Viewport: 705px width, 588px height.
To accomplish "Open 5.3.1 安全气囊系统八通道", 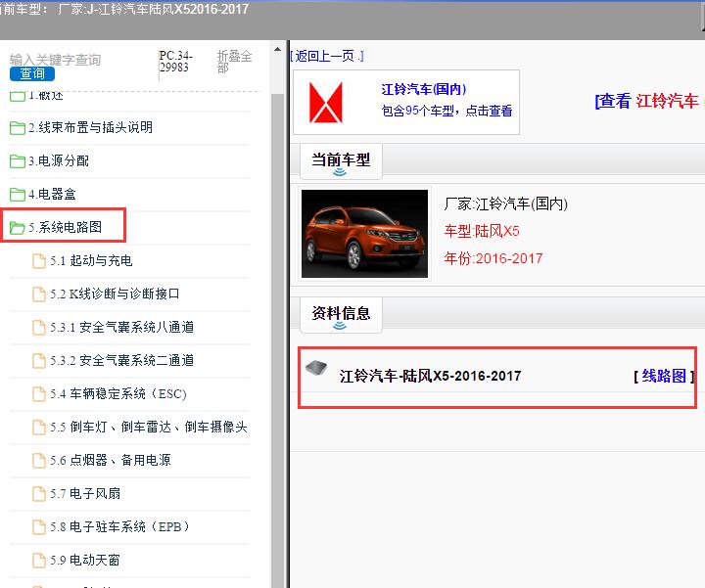I will 121,327.
